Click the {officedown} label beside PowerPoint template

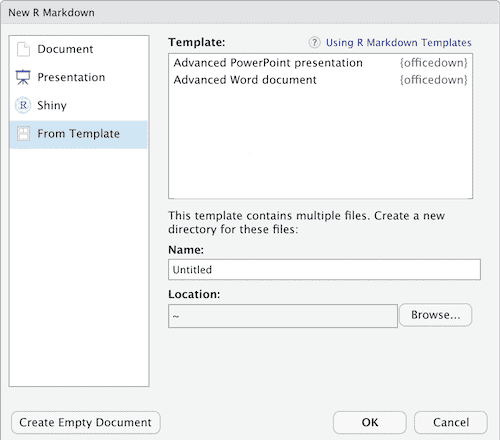[434, 63]
